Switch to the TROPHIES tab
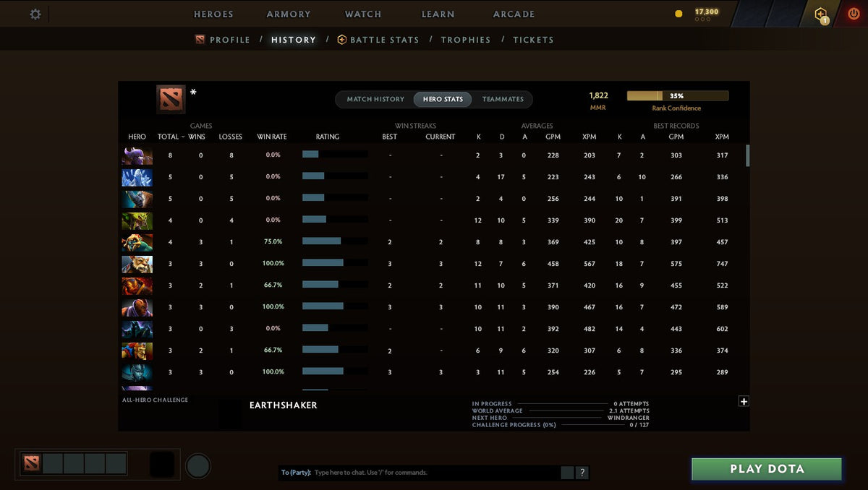This screenshot has height=490, width=868. point(466,40)
